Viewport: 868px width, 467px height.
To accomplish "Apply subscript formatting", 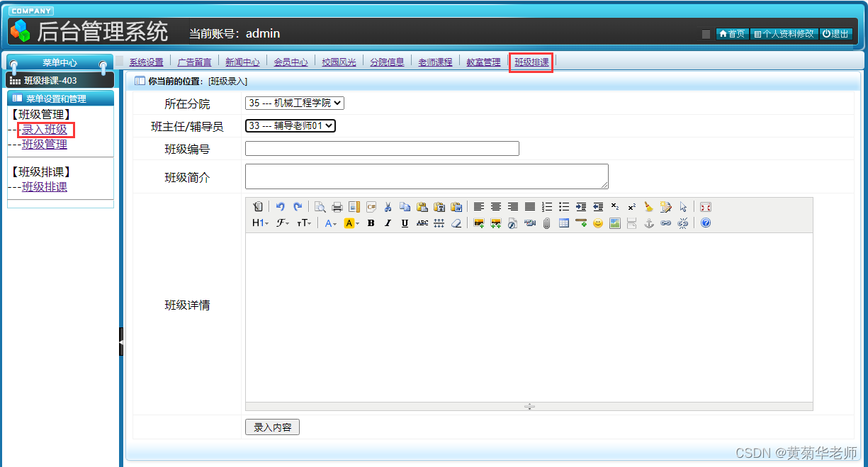I will 615,207.
